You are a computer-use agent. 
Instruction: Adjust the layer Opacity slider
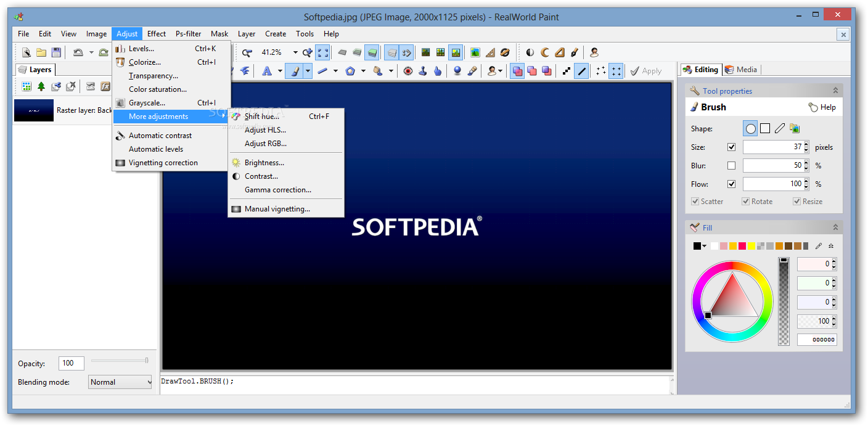(120, 360)
